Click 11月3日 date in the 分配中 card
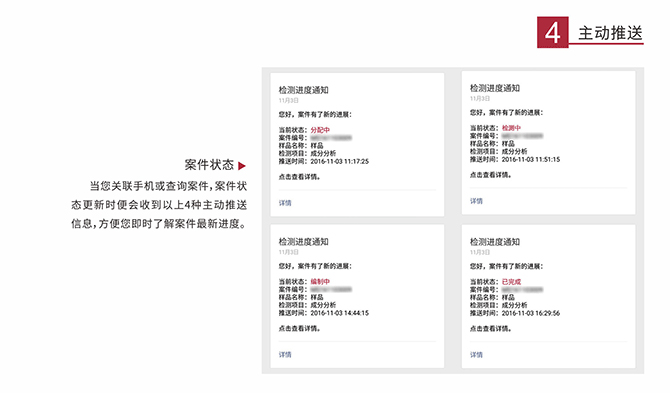 (288, 100)
